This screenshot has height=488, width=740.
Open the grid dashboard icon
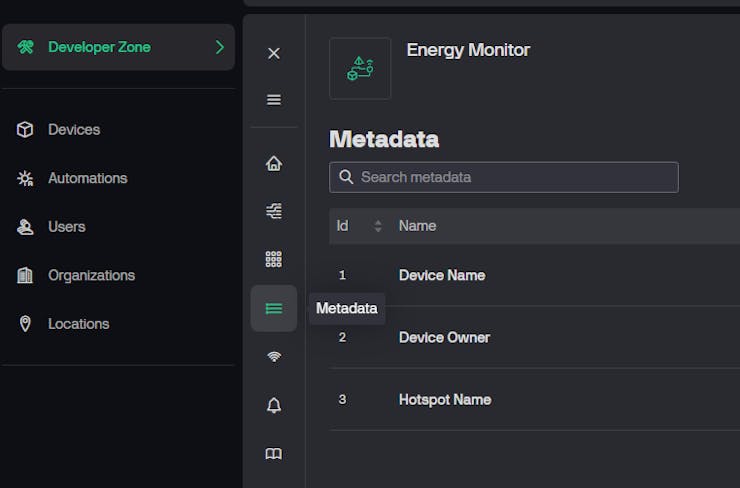coord(273,259)
